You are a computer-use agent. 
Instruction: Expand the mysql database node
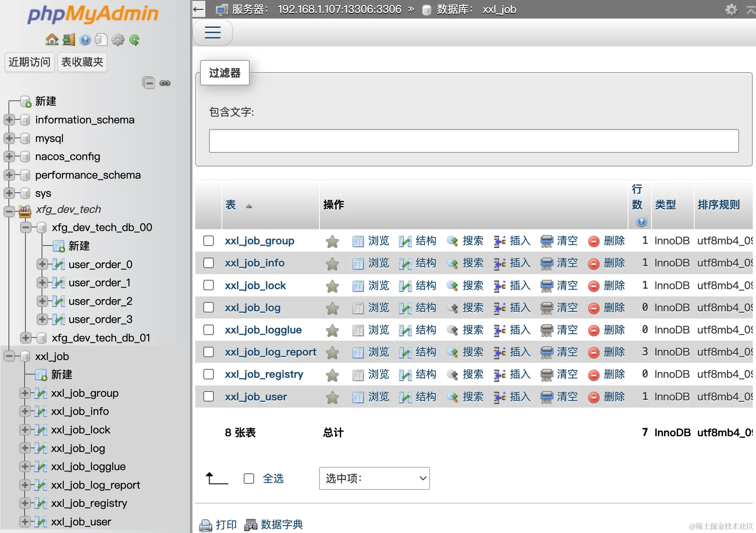point(9,138)
